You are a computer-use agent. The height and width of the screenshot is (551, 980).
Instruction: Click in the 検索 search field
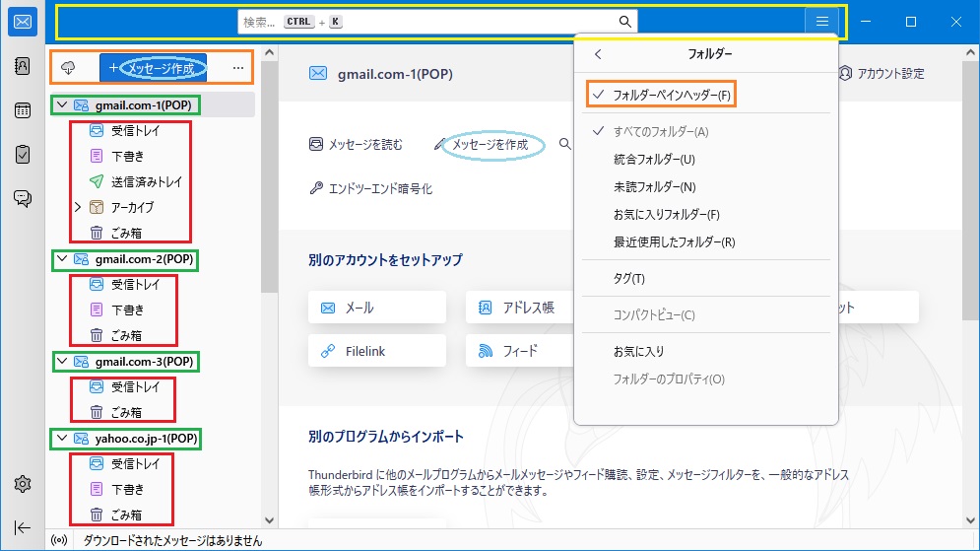433,22
